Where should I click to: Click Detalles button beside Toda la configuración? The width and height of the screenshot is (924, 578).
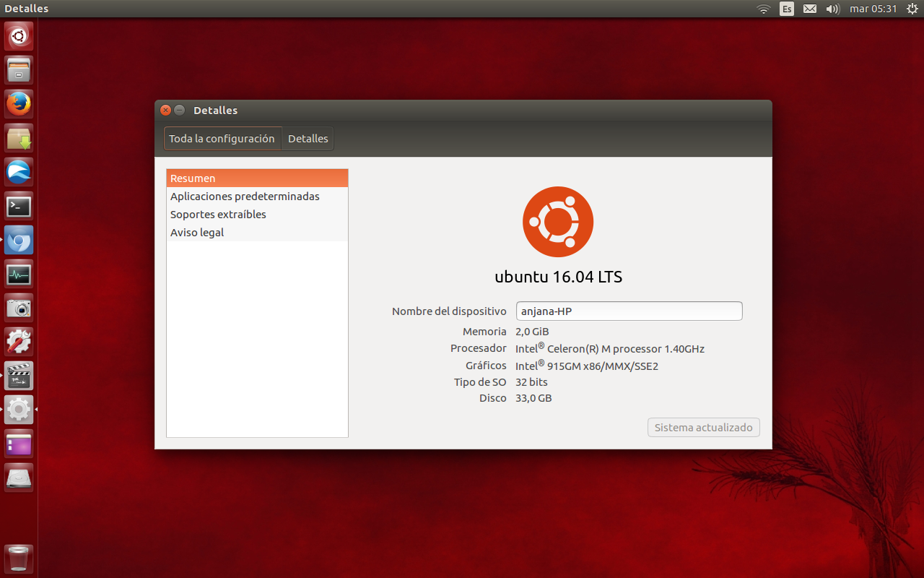(x=308, y=139)
